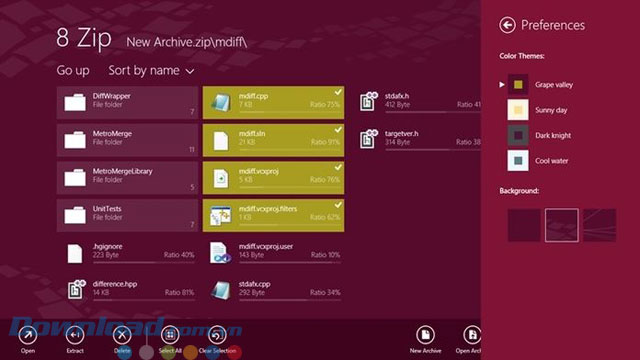Click the New Archive icon
This screenshot has width=640, height=360.
coord(425,335)
